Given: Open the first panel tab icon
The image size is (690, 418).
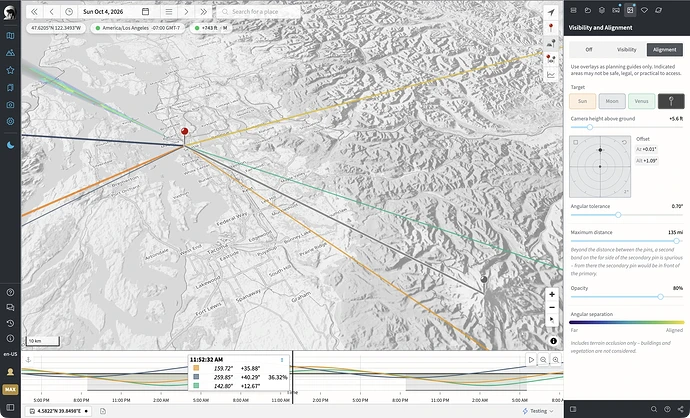Looking at the screenshot, I should pos(573,10).
